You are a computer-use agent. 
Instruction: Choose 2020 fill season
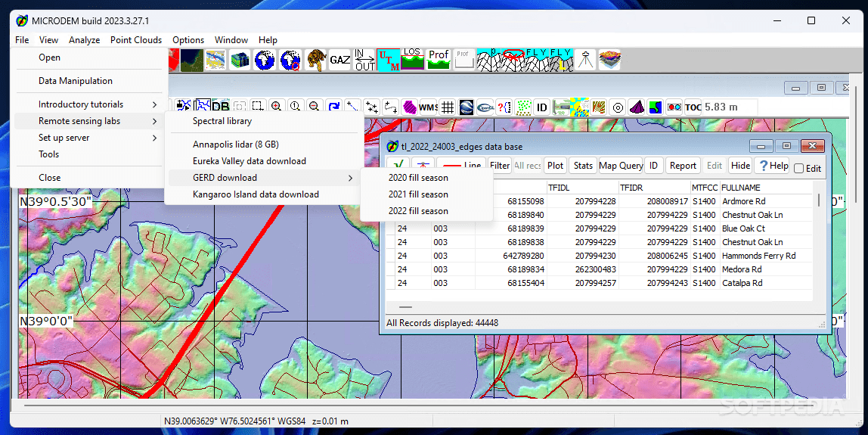[426, 177]
